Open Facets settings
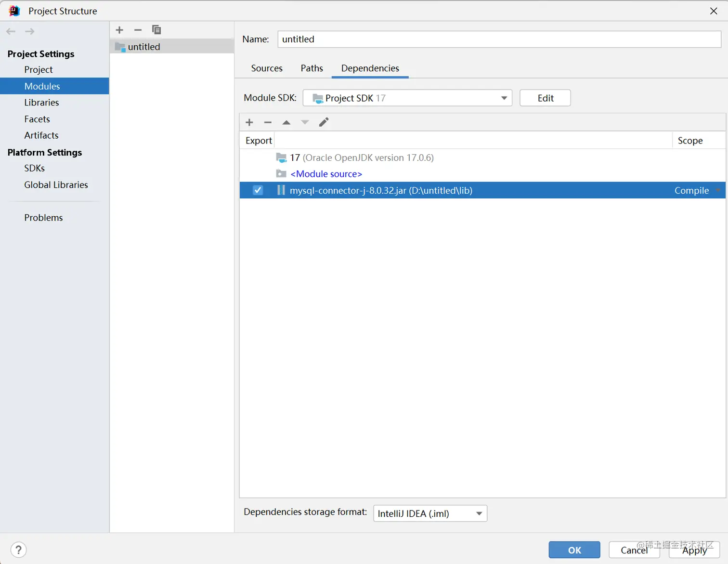This screenshot has width=728, height=564. pos(37,119)
